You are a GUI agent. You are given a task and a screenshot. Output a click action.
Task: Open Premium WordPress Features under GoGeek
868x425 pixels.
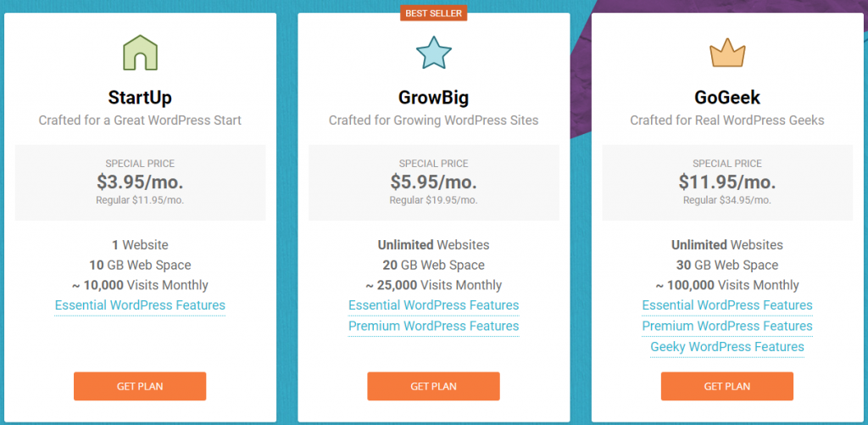[727, 326]
